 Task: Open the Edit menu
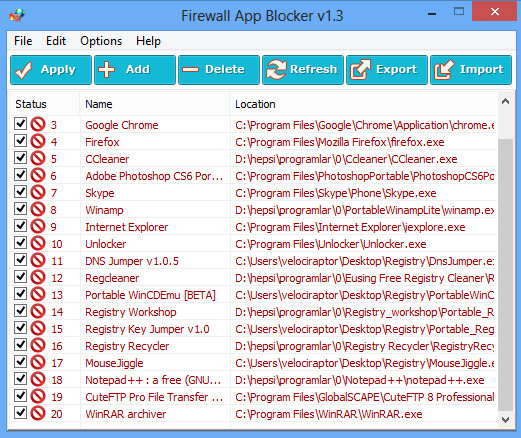[56, 41]
